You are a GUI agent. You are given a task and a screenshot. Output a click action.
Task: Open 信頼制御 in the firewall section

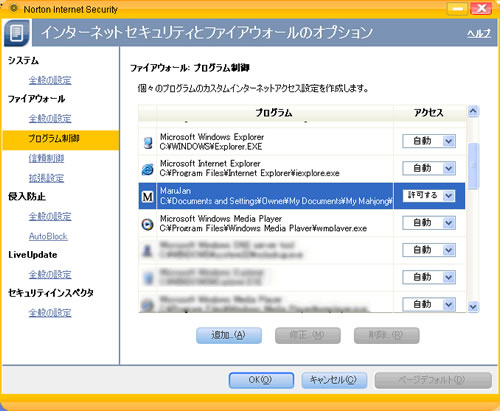tap(46, 159)
